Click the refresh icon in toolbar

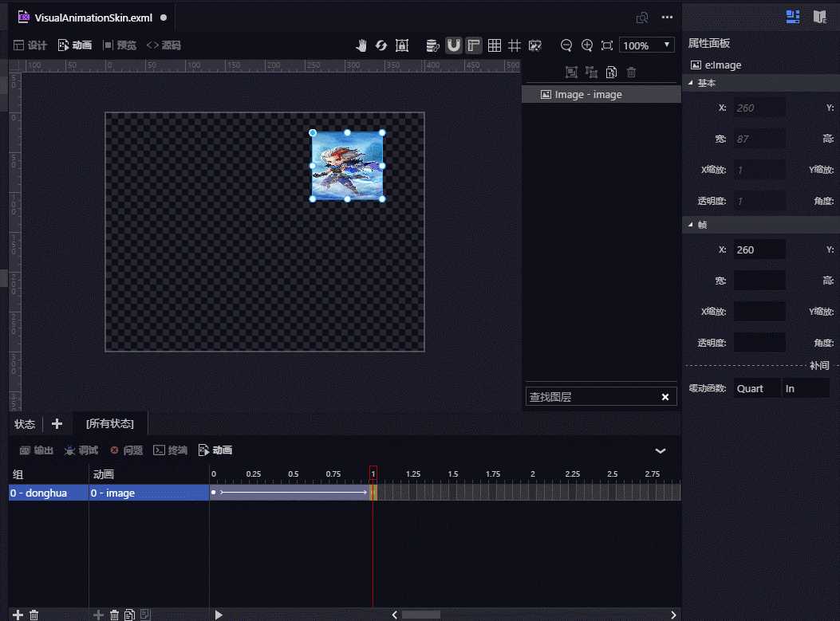point(381,45)
